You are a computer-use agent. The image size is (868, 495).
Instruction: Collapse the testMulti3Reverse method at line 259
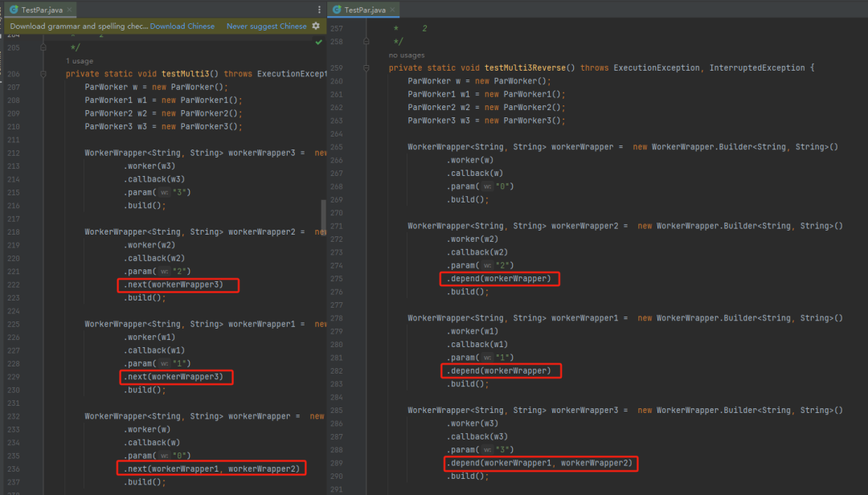pyautogui.click(x=366, y=67)
